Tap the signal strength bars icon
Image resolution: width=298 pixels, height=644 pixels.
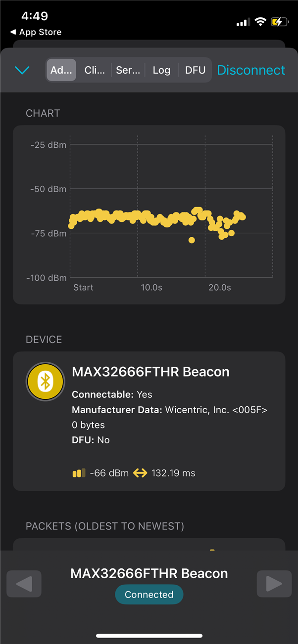click(x=79, y=473)
